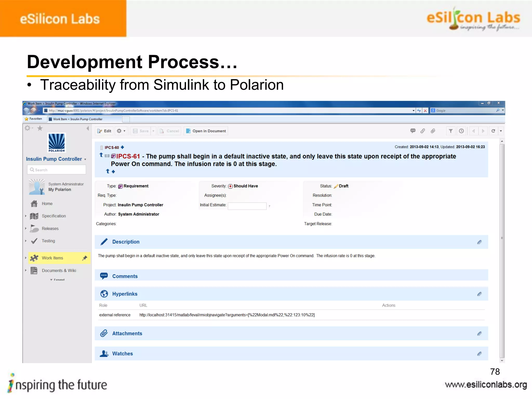This screenshot has width=532, height=399.
Task: Click the Initial Estimate input field
Action: click(247, 206)
